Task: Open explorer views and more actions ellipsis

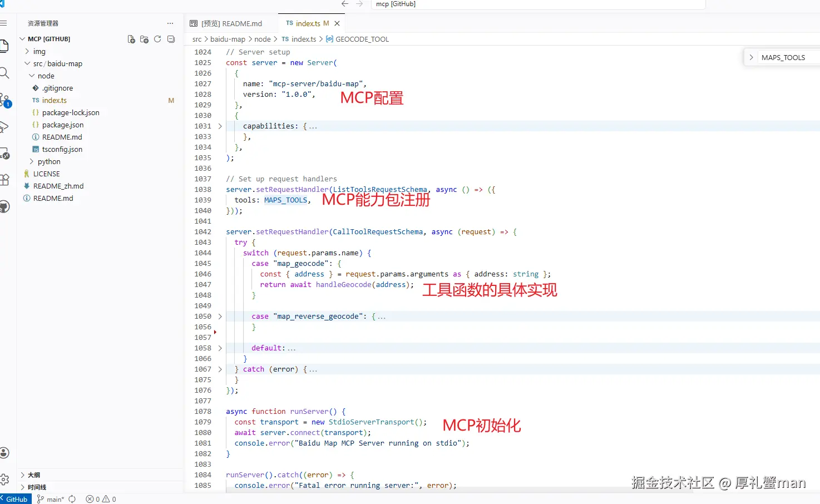Action: (170, 23)
